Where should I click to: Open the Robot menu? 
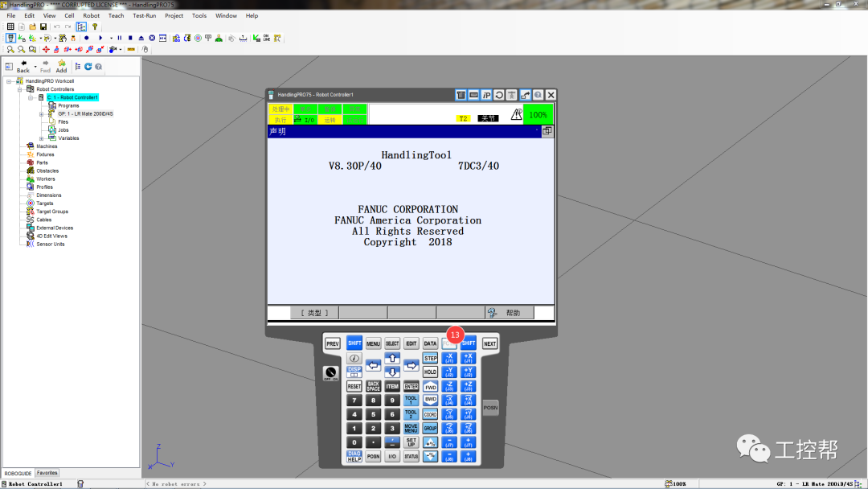click(x=92, y=15)
